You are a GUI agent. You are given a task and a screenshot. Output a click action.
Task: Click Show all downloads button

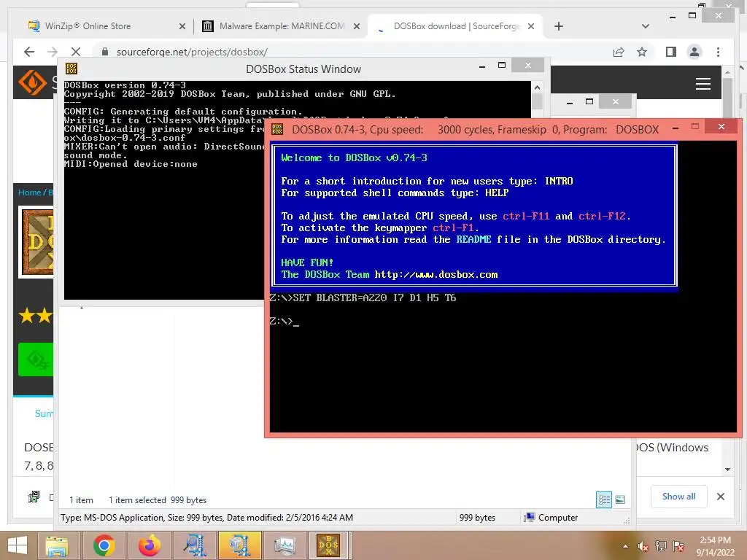pos(679,497)
